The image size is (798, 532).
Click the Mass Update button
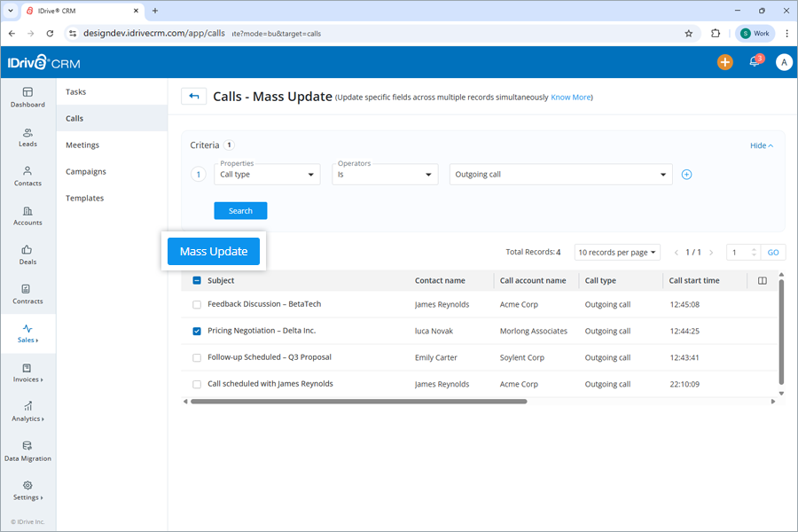pyautogui.click(x=213, y=251)
